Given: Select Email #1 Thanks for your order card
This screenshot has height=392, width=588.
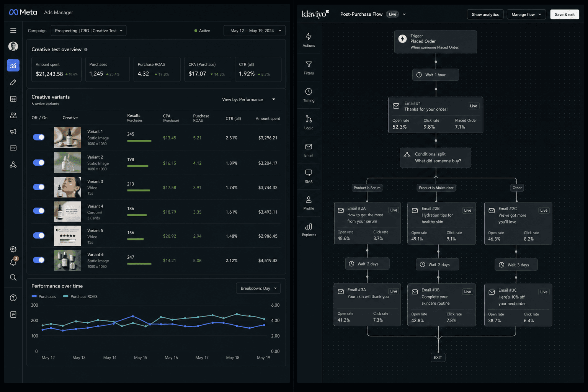Looking at the screenshot, I should [x=436, y=114].
